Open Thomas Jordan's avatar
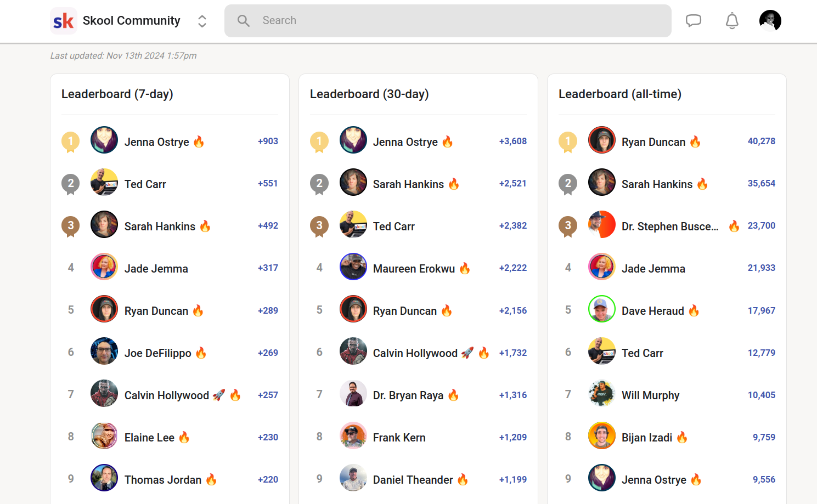The height and width of the screenshot is (504, 817). click(x=104, y=478)
